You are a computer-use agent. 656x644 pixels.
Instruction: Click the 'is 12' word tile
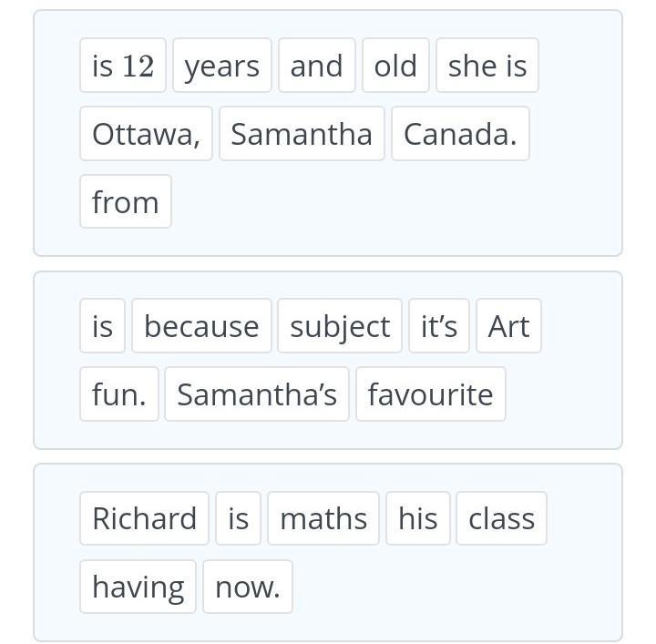tap(123, 66)
